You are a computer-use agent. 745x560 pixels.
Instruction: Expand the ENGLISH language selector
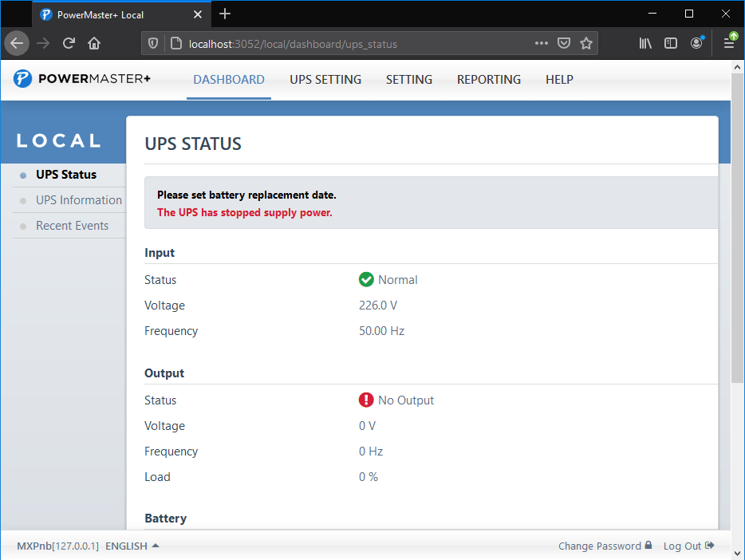click(132, 546)
